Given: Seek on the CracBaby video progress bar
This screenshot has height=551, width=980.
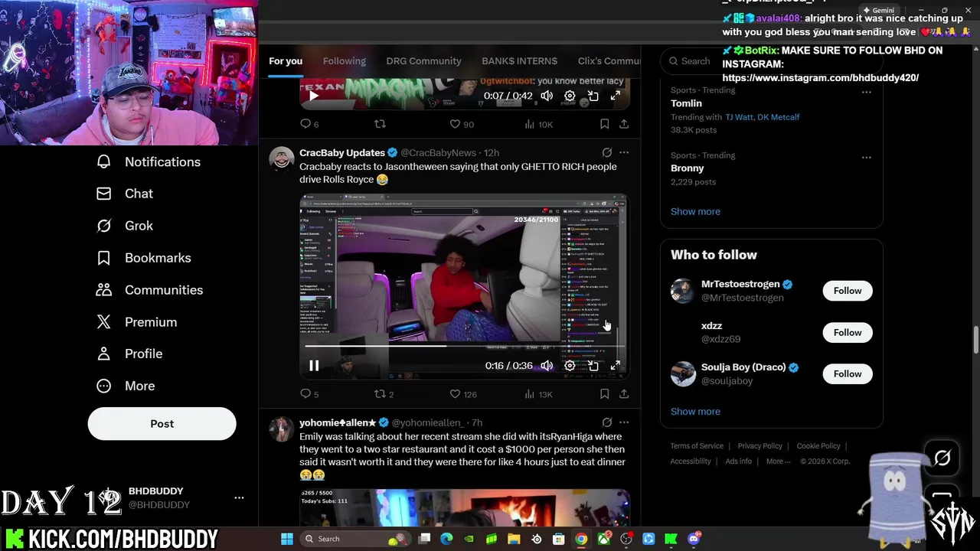Looking at the screenshot, I should tap(464, 346).
